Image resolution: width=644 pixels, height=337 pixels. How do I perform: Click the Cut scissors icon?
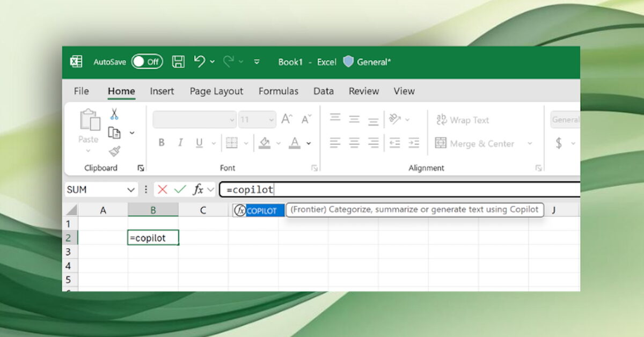tap(114, 114)
